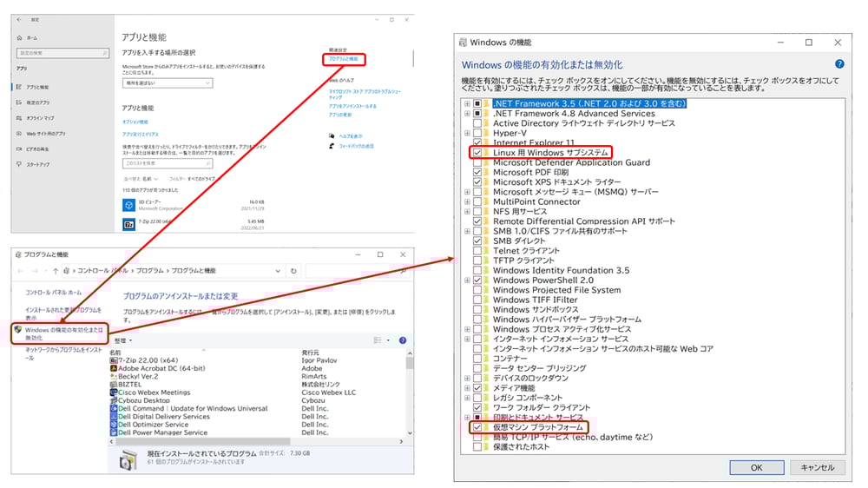Click the 名前 column header

click(115, 353)
